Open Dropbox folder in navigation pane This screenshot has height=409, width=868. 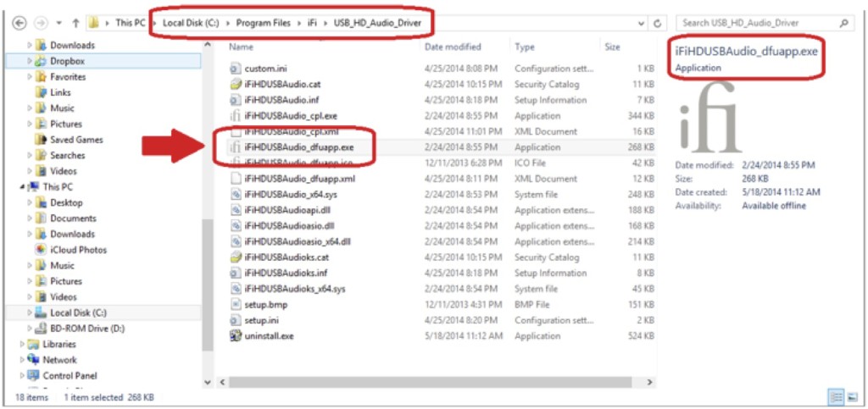[x=67, y=61]
